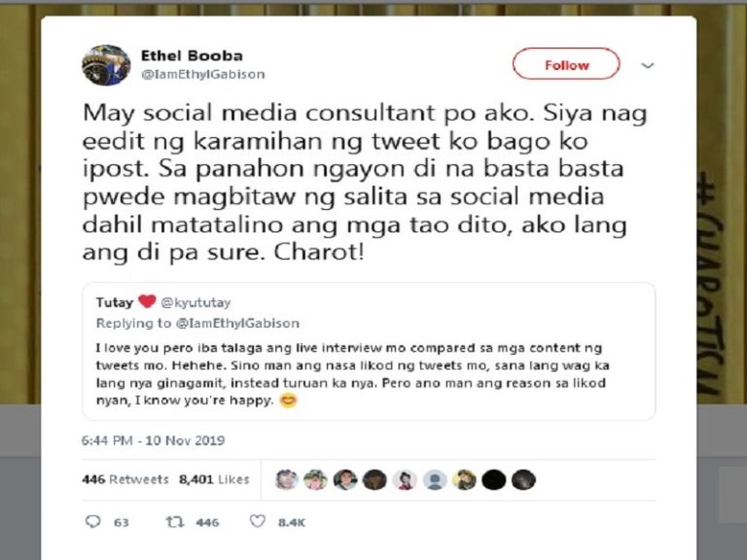View the 8,401 Likes list

point(214,479)
